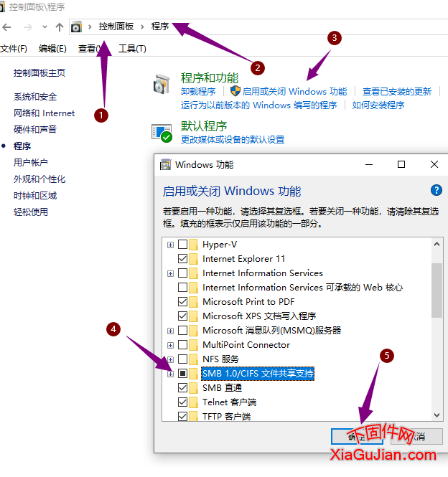Viewport: 448px width, 477px height.
Task: Open the 工具(T) menu
Action: (x=132, y=49)
